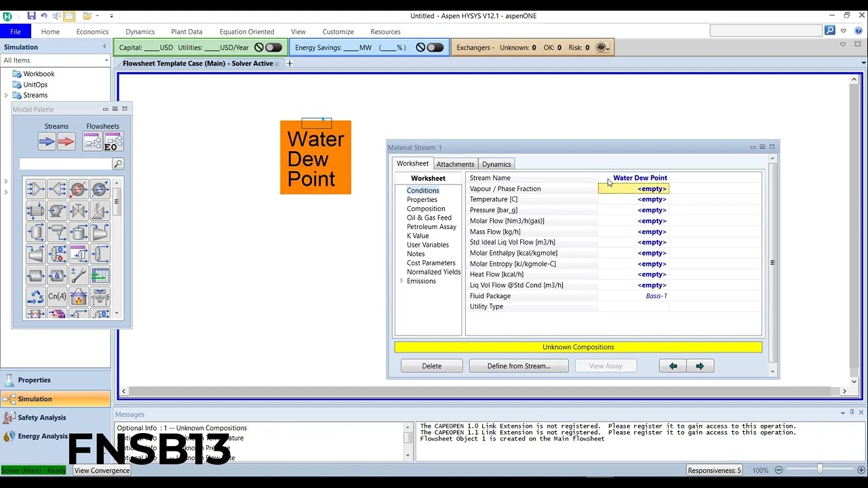This screenshot has width=868, height=488.
Task: Pick the Tank unit operation icon
Action: [79, 232]
